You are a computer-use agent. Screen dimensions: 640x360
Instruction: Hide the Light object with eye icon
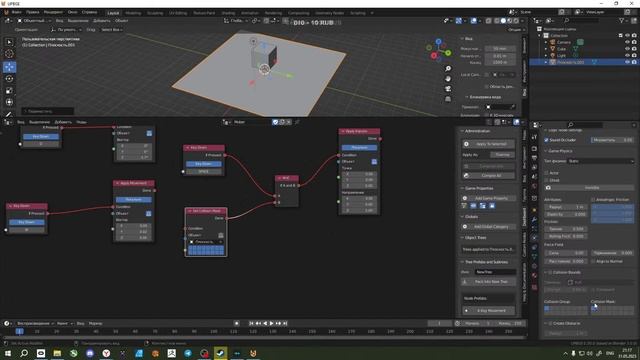click(627, 55)
